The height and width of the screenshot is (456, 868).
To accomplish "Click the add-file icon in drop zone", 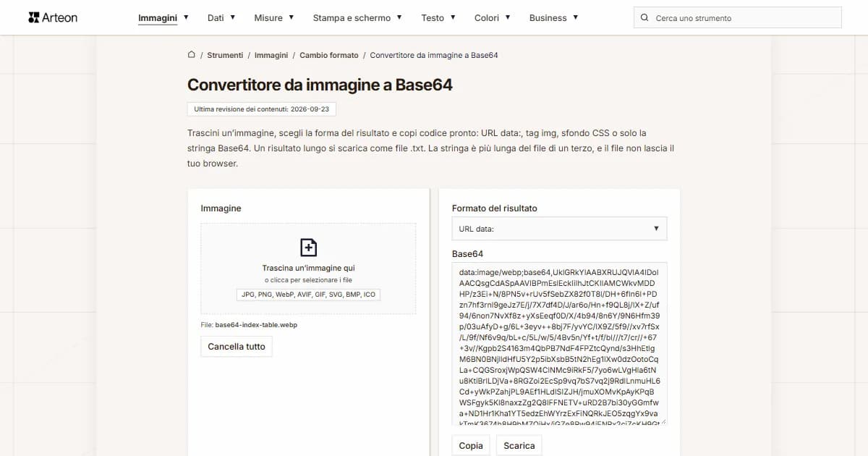I will pyautogui.click(x=309, y=248).
